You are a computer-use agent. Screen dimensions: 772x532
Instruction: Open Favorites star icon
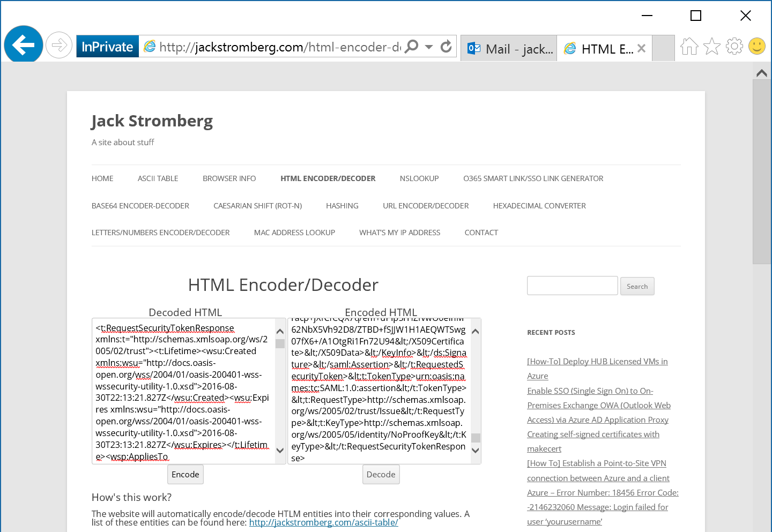712,47
